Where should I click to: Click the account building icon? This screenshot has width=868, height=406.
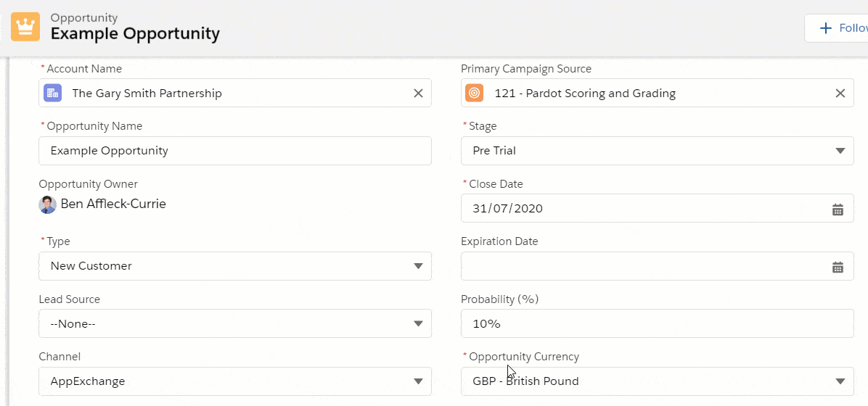pos(52,93)
